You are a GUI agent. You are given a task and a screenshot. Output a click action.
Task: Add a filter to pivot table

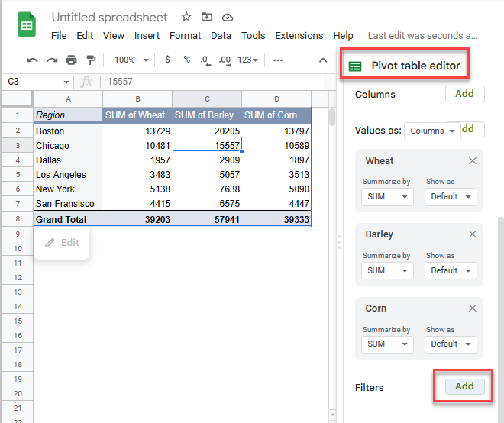coord(464,386)
